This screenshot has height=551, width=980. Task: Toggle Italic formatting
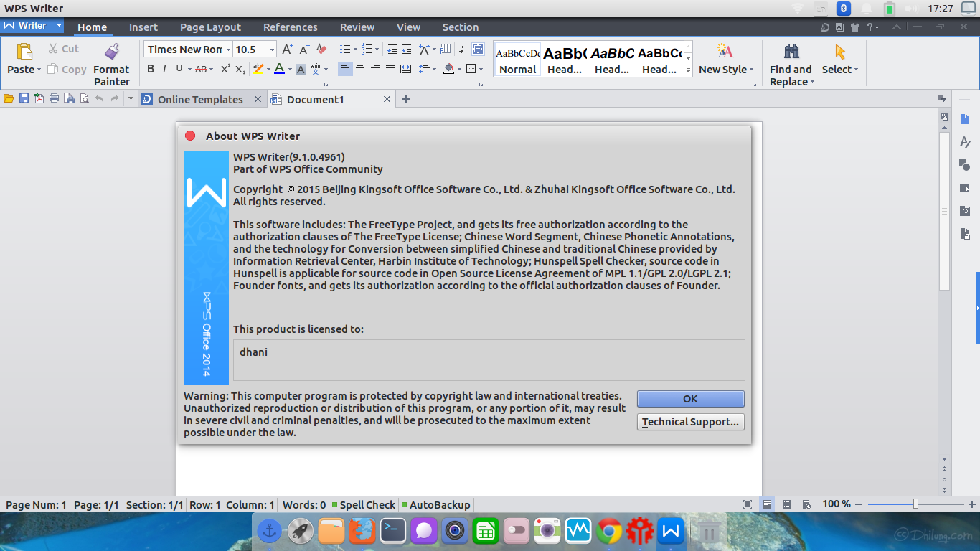click(164, 69)
